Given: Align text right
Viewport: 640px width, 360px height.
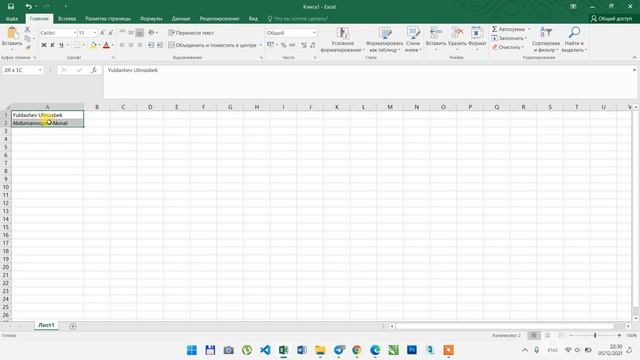Looking at the screenshot, I should point(140,45).
